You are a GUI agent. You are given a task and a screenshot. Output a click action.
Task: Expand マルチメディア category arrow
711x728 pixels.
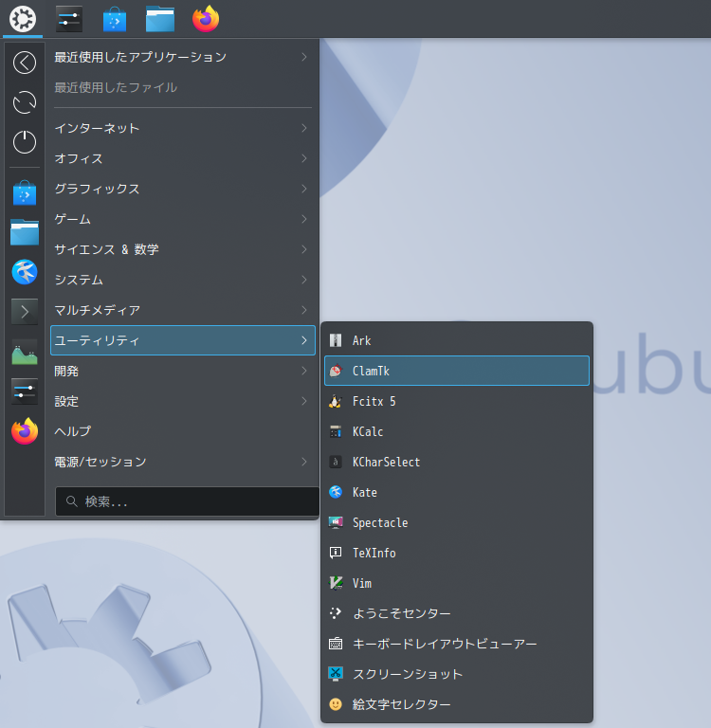pos(304,310)
